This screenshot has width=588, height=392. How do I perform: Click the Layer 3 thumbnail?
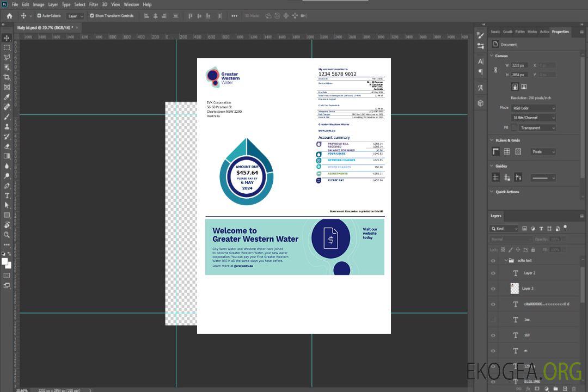click(515, 289)
